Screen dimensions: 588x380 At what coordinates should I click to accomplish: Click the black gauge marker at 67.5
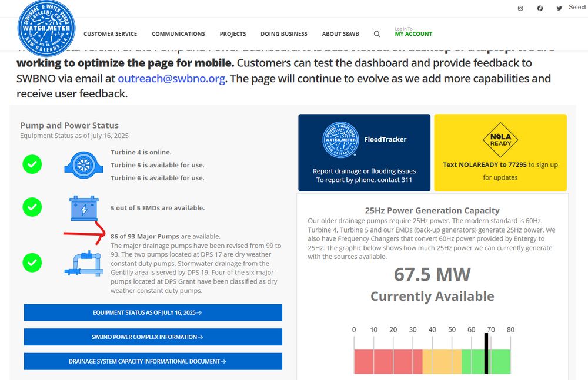(x=486, y=354)
